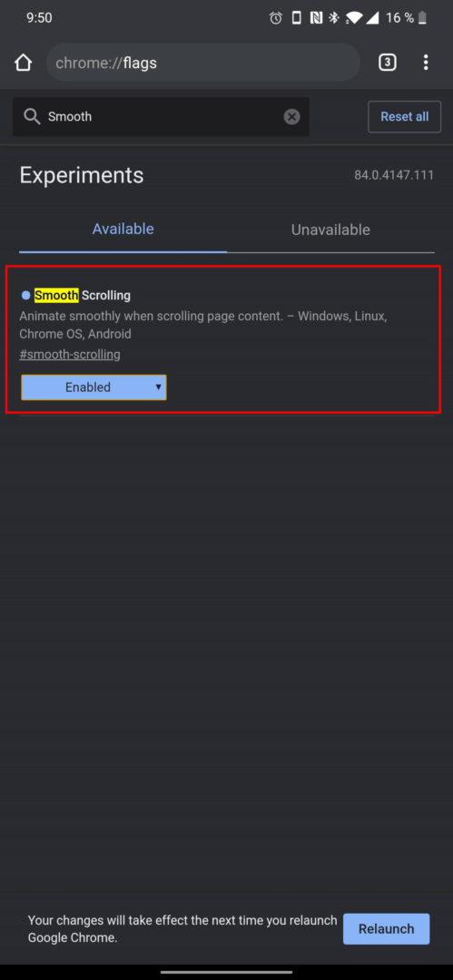
Task: Switch to the Unavailable tab
Action: click(x=330, y=230)
